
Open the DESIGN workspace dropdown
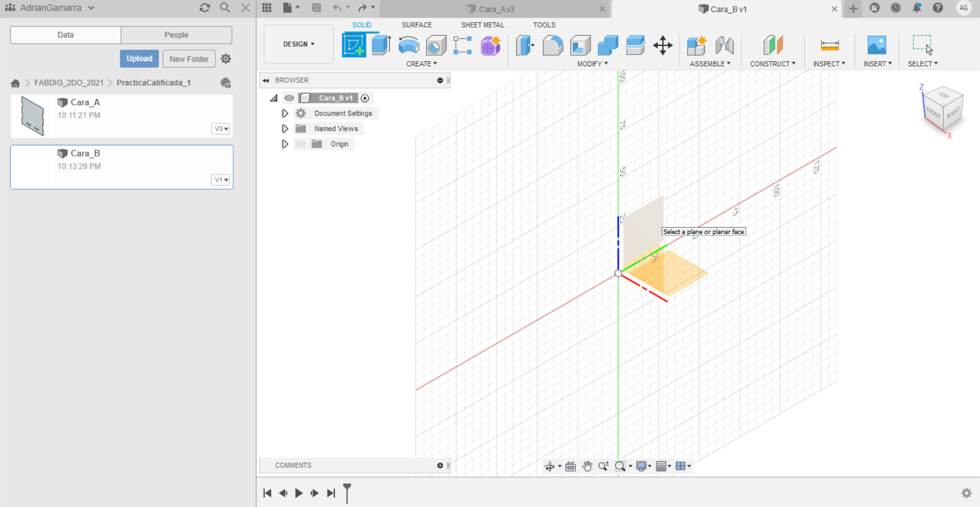point(299,44)
